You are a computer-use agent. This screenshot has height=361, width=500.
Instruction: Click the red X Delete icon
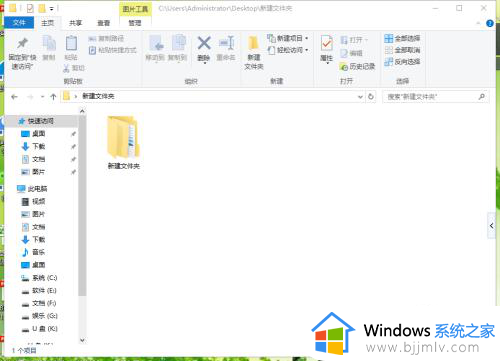(204, 43)
